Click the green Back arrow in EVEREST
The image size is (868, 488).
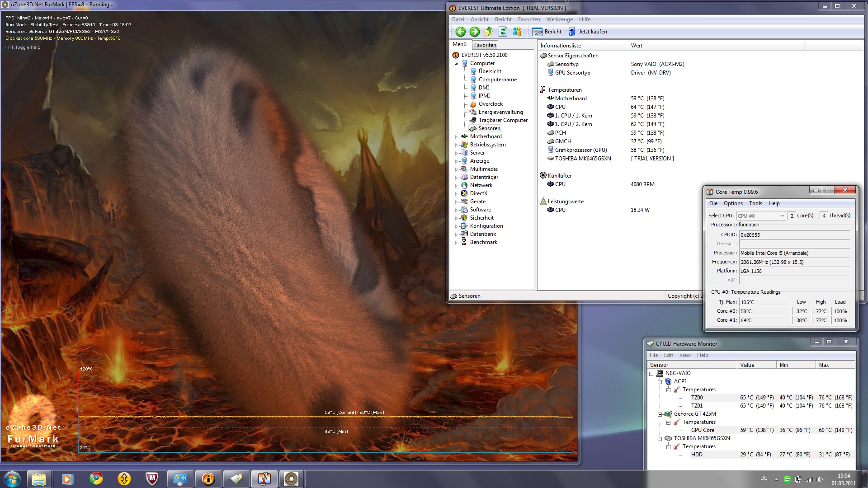pyautogui.click(x=460, y=32)
